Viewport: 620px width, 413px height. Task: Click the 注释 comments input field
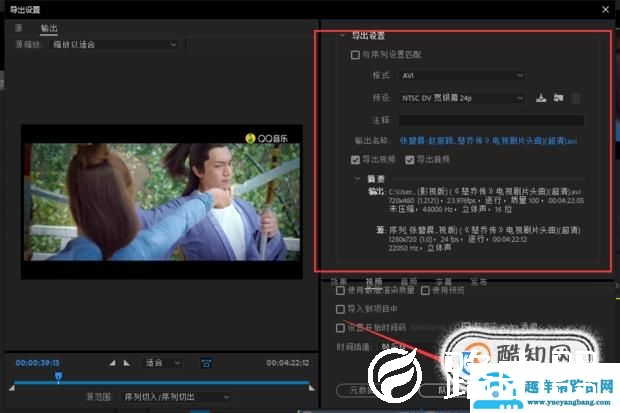(491, 120)
